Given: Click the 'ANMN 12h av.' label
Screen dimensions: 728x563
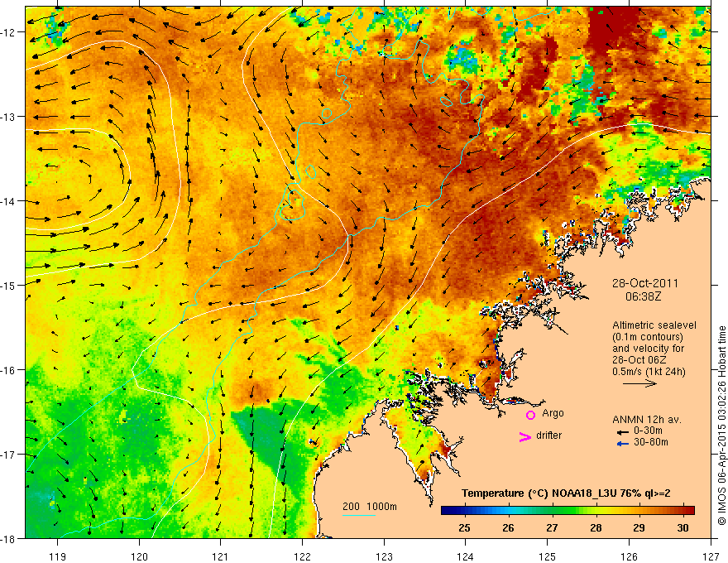Looking at the screenshot, I should [x=647, y=420].
